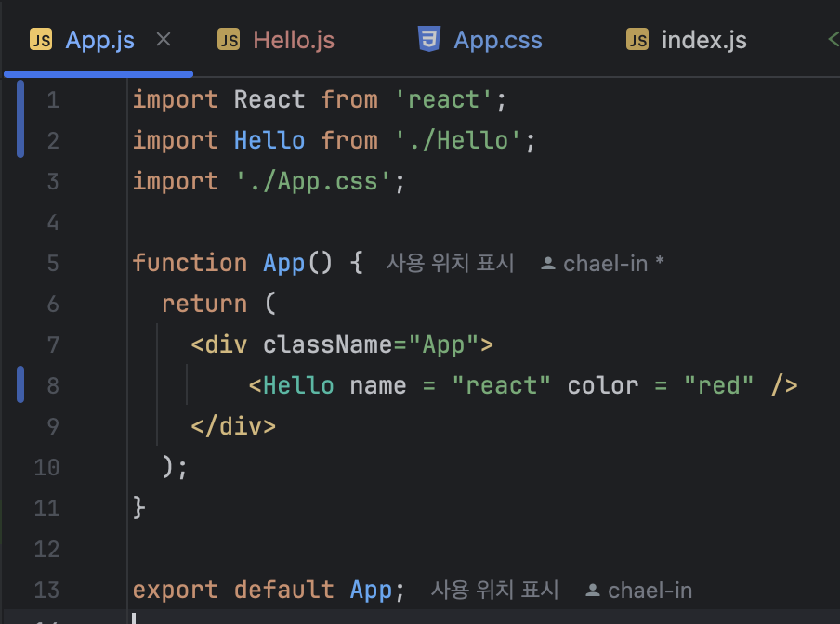Click 'React' identifier on line 1

pyautogui.click(x=269, y=99)
